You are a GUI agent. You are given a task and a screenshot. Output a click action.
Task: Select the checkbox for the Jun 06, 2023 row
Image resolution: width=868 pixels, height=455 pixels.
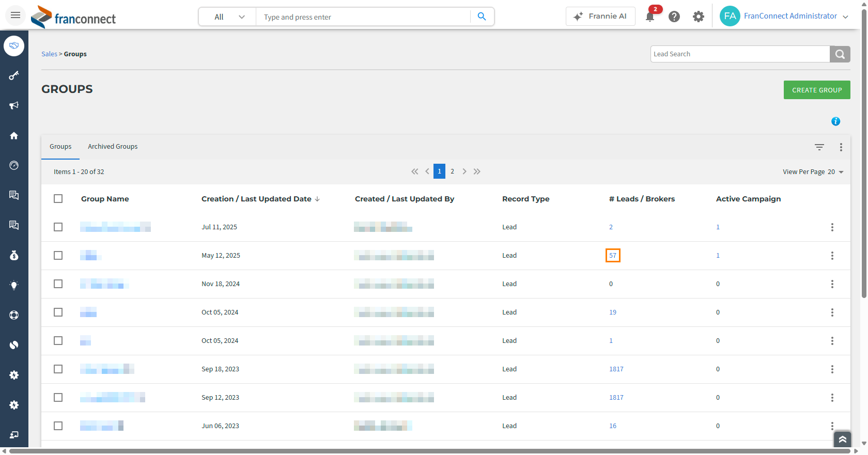(x=58, y=426)
